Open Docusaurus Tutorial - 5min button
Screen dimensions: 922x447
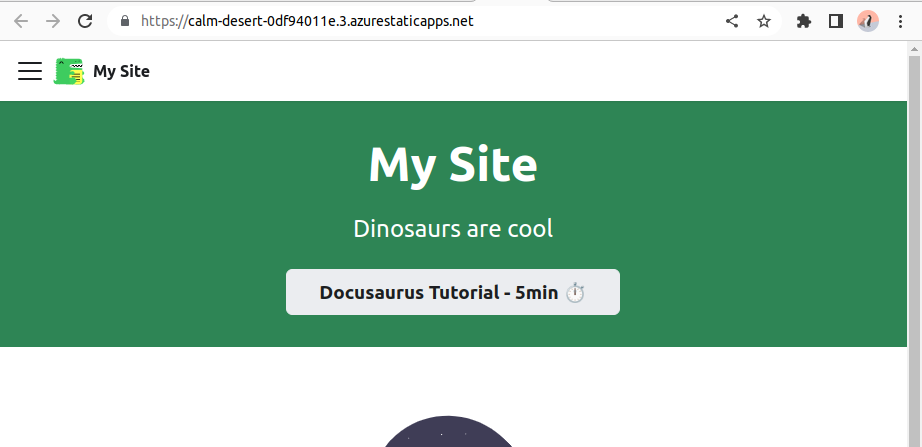[x=453, y=292]
